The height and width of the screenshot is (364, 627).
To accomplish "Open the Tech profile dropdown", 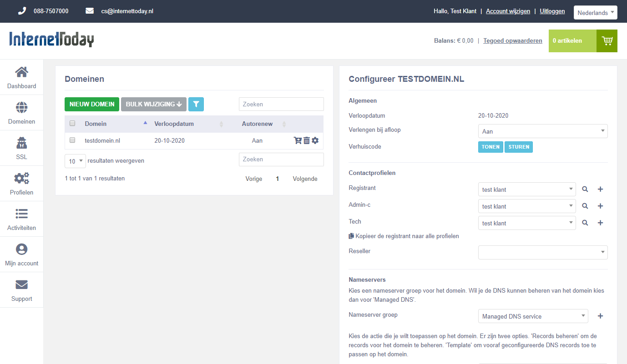I will 527,223.
